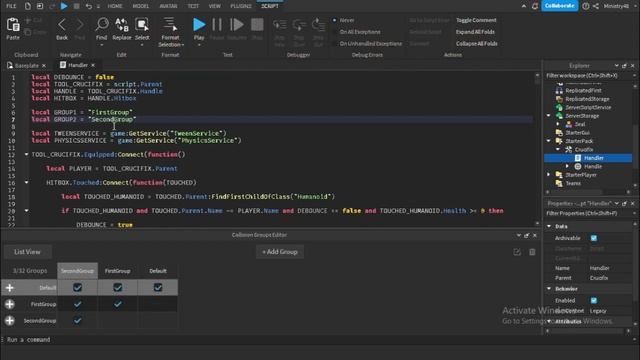Toggle FirstGroup vs SecondGroup collision checkbox
640x360 pixels.
pyautogui.click(x=77, y=304)
